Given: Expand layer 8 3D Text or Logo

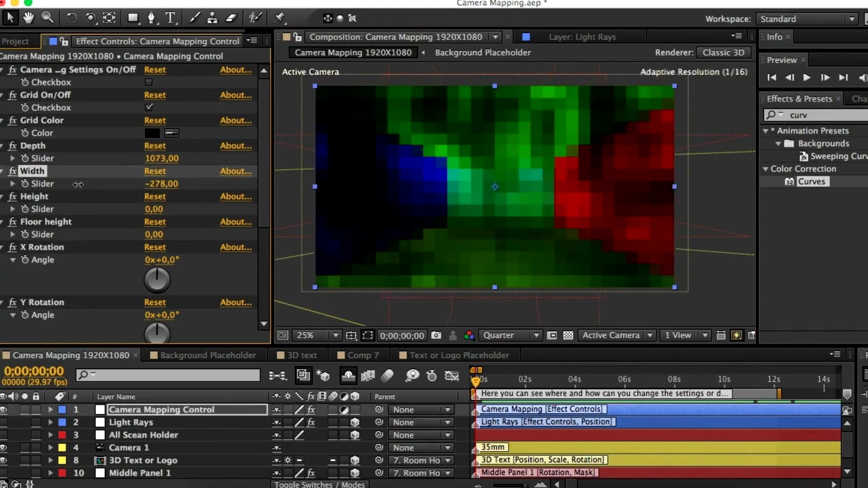Looking at the screenshot, I should point(49,460).
